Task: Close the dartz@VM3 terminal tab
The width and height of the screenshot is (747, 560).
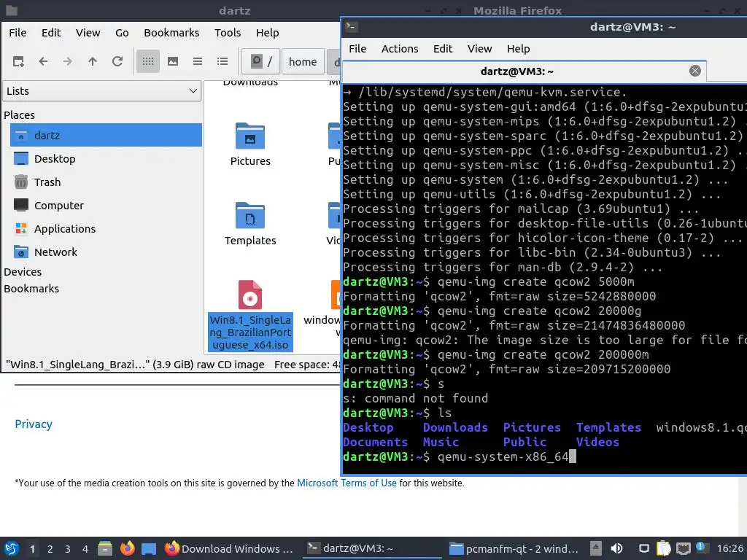Action: click(695, 71)
